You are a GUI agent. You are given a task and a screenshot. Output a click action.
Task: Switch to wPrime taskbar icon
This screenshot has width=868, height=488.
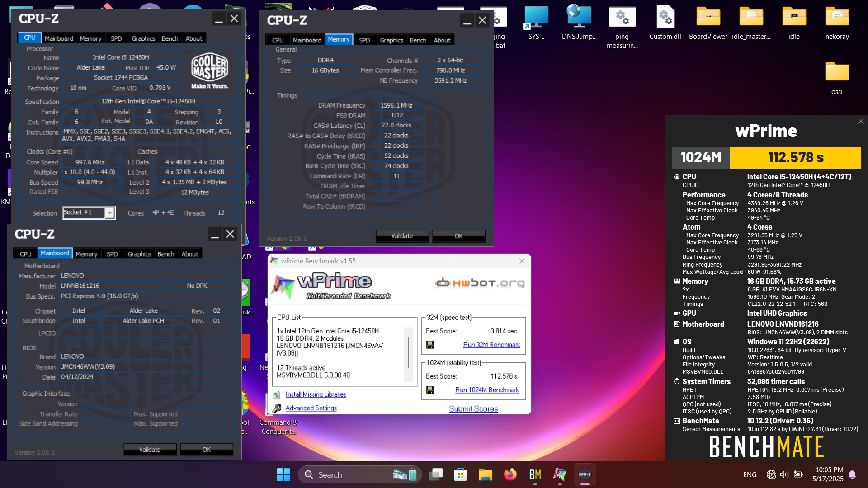[560, 474]
